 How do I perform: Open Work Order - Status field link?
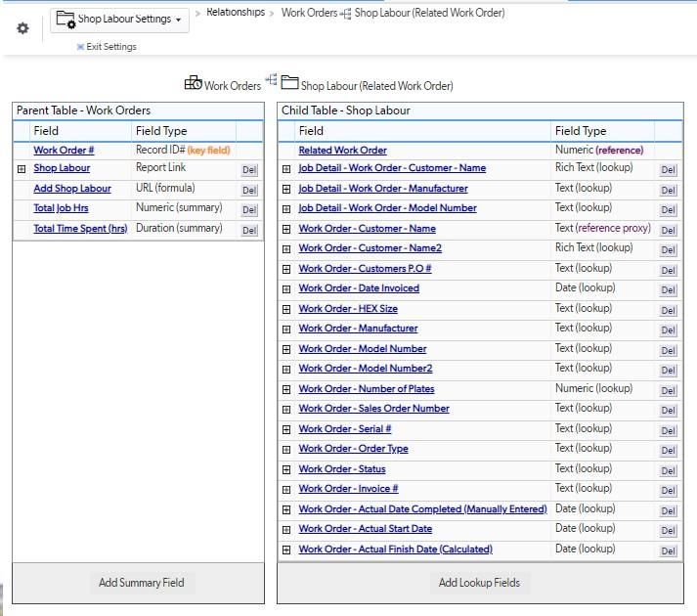tap(342, 468)
